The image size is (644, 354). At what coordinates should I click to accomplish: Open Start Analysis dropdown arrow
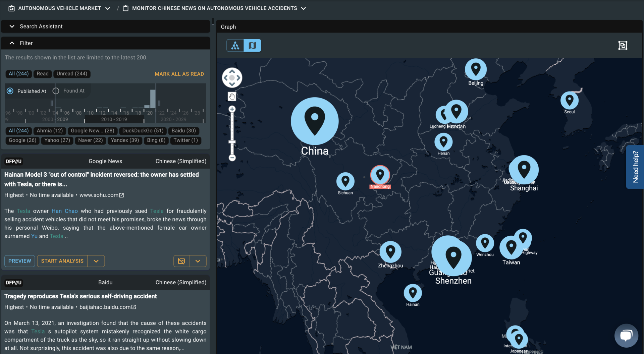click(96, 261)
